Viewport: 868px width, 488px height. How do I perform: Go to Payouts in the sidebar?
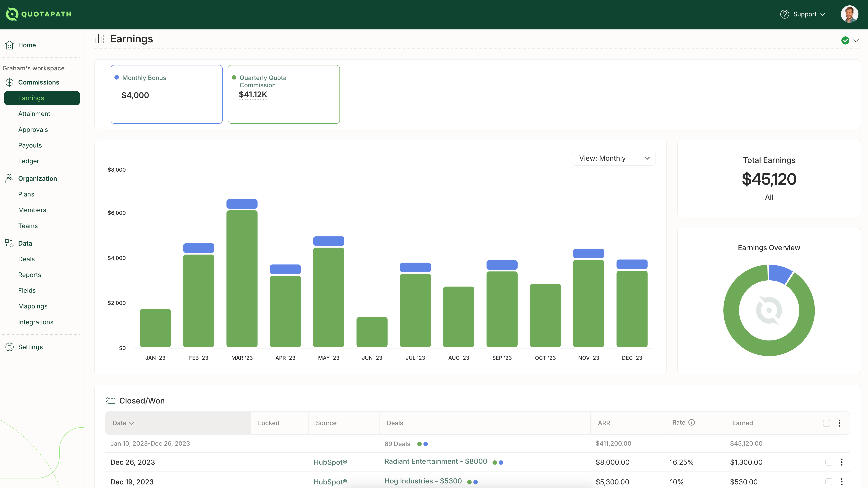(30, 145)
